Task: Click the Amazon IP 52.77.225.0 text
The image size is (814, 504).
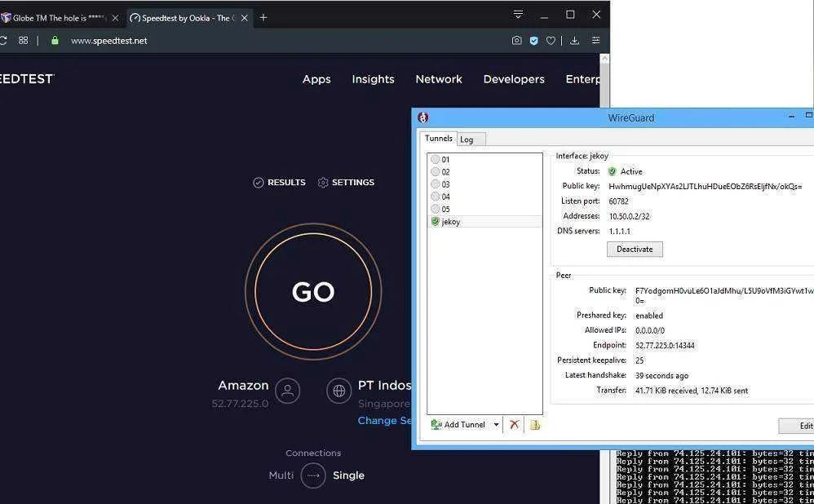Action: [x=240, y=404]
